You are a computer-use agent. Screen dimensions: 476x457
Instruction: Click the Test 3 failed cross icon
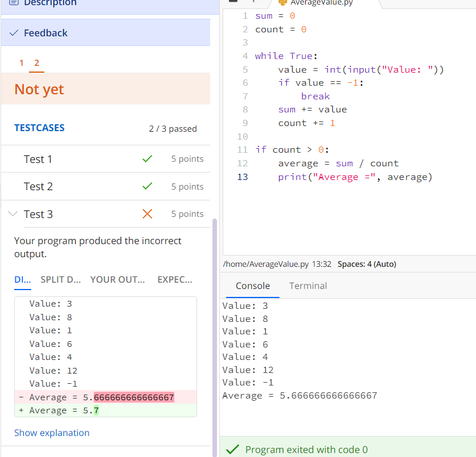pyautogui.click(x=147, y=213)
